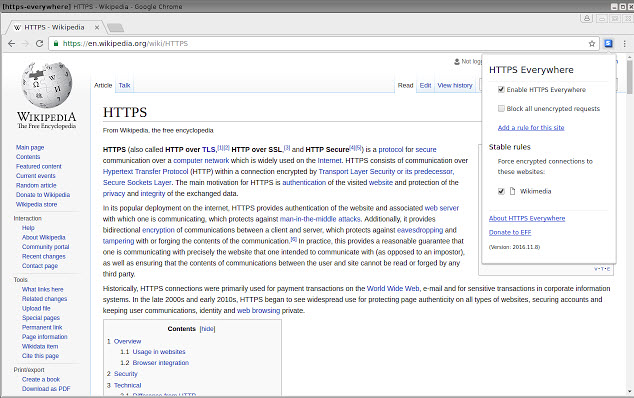Click the HTTPS Everywhere extension icon
The image size is (634, 398).
(x=608, y=43)
